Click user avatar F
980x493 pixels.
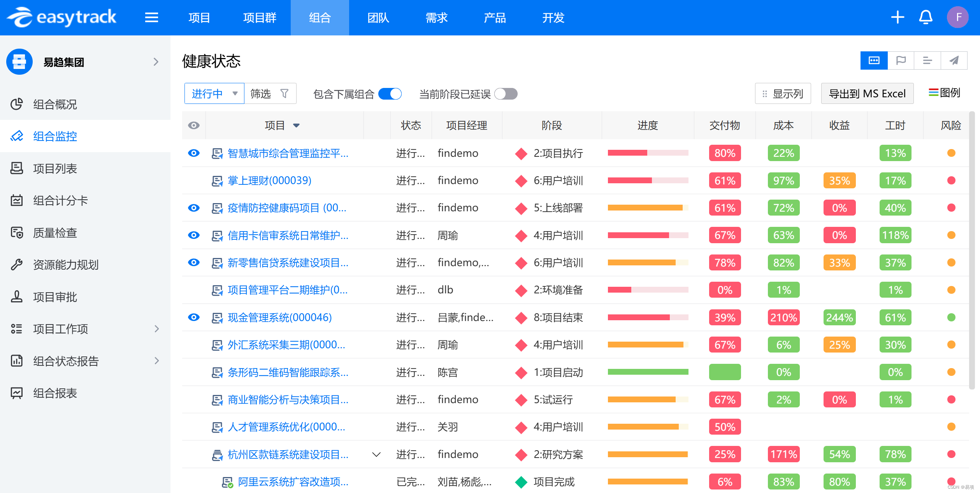[x=957, y=18]
